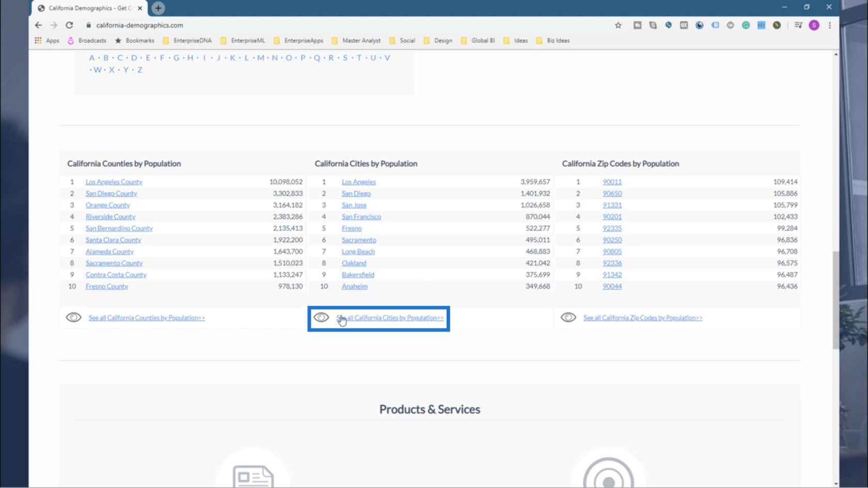Open the Biz Ideas bookmark folder
Viewport: 868px width, 488px height.
click(x=553, y=40)
